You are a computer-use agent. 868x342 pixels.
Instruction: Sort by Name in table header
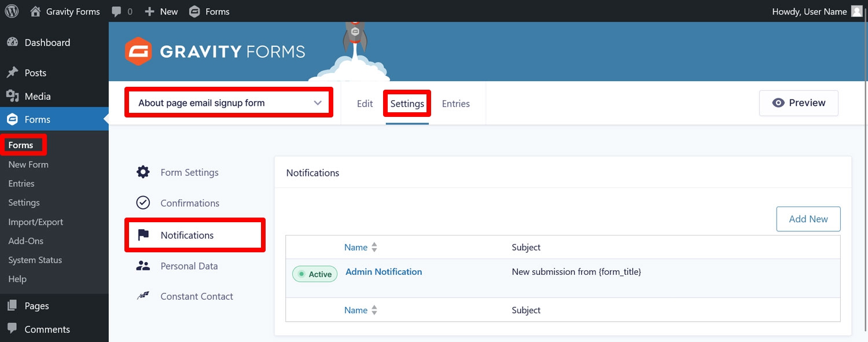coord(356,247)
